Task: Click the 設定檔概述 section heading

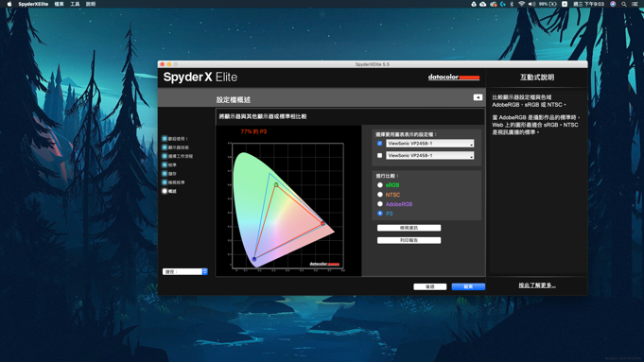Action: coord(234,100)
